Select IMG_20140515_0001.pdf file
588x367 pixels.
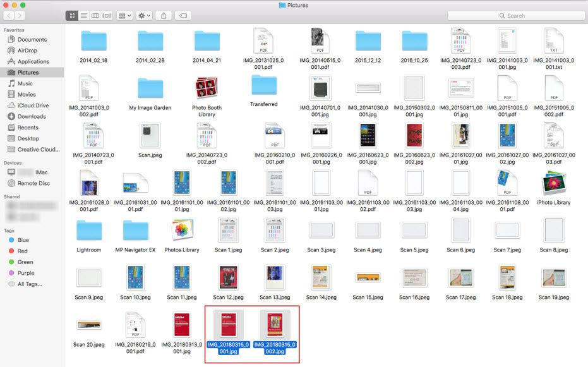320,40
